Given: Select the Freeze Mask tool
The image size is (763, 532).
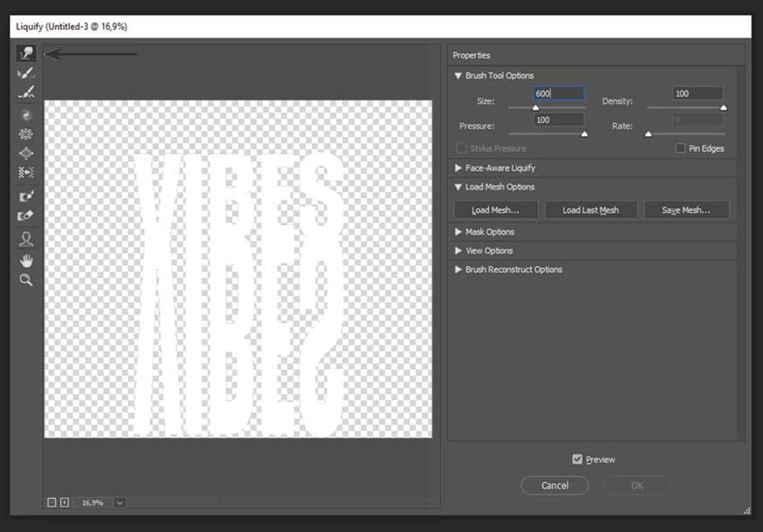Looking at the screenshot, I should click(x=26, y=196).
